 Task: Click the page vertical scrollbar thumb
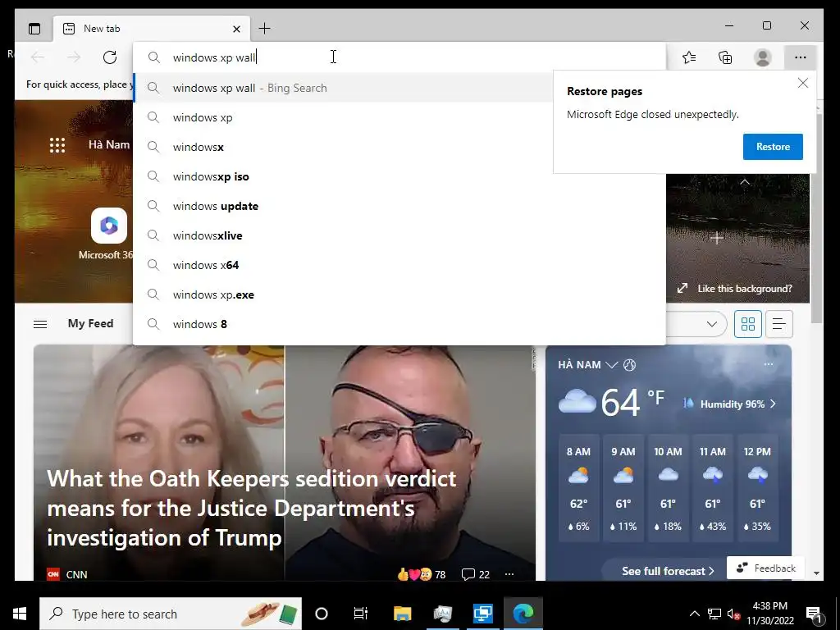816,217
